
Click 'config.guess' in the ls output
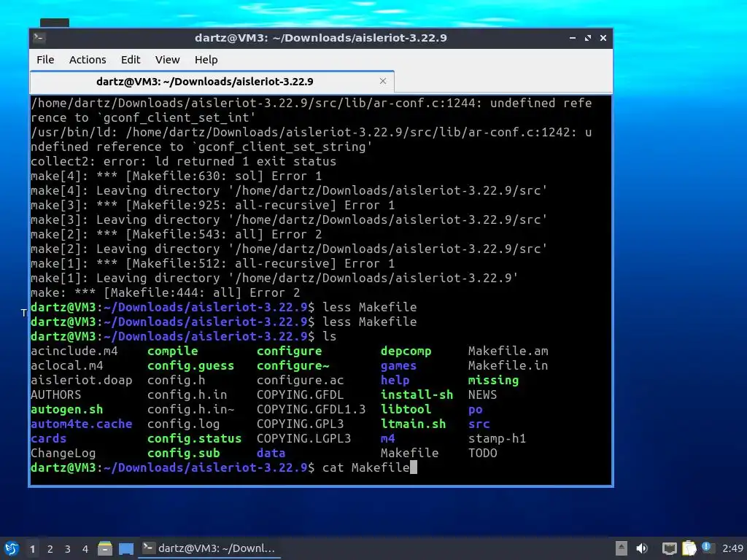pyautogui.click(x=190, y=366)
